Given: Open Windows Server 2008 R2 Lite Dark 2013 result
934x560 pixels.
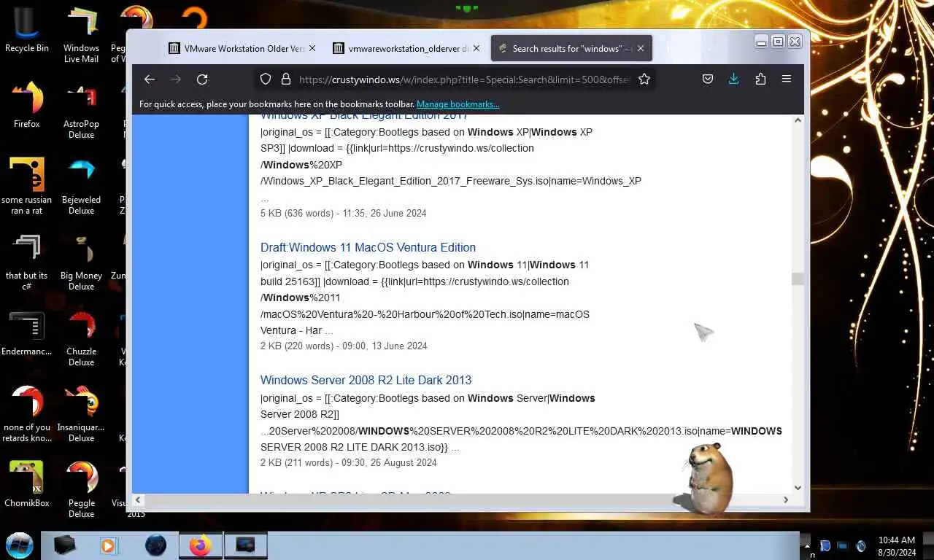Looking at the screenshot, I should 366,380.
